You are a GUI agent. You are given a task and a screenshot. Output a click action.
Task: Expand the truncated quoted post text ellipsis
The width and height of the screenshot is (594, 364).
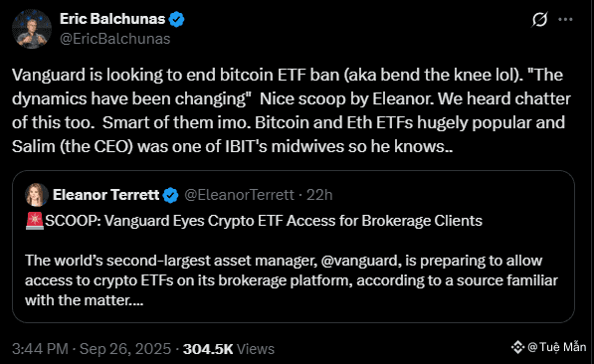tap(136, 301)
